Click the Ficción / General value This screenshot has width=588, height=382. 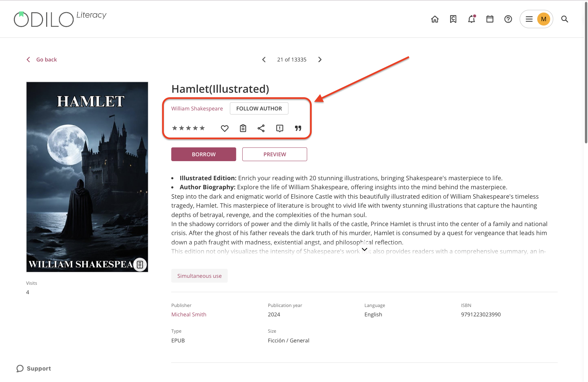[288, 340]
